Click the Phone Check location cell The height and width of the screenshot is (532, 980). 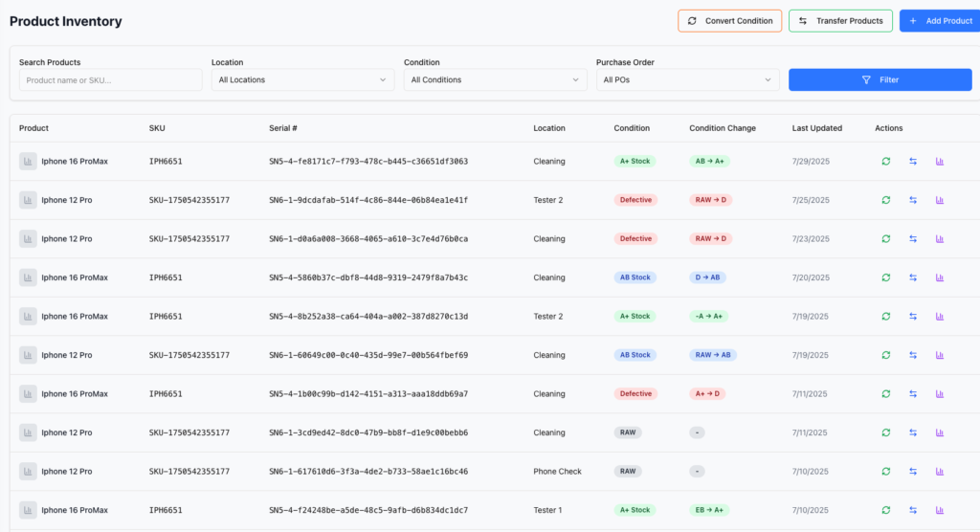(x=558, y=472)
